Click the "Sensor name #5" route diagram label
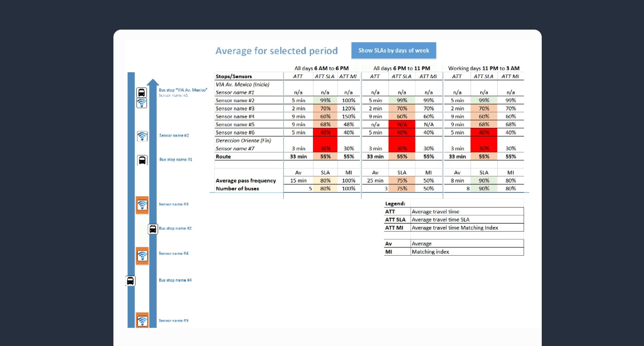644x346 pixels. tap(174, 321)
